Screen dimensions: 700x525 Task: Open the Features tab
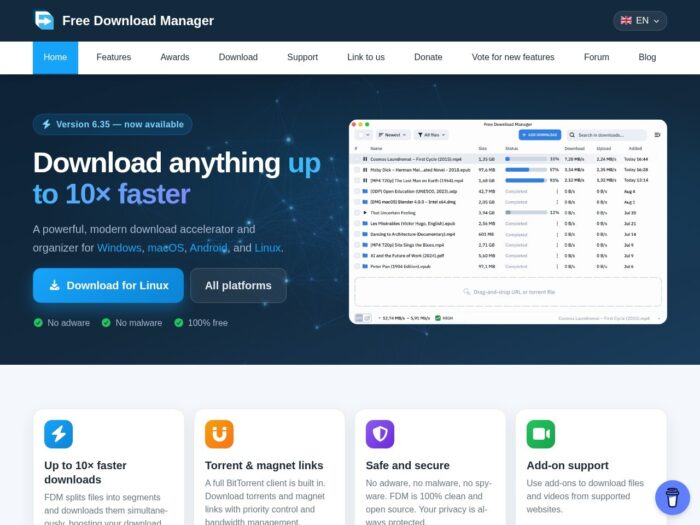click(113, 58)
